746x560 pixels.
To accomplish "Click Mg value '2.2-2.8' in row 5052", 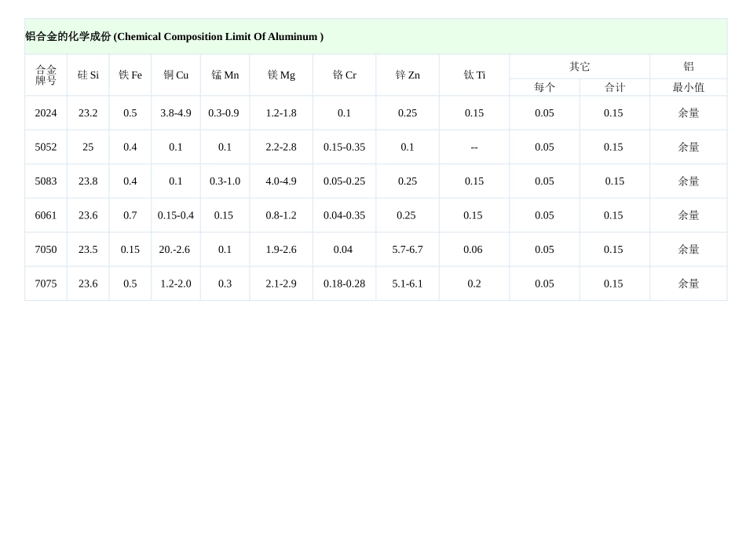I will pos(281,148).
